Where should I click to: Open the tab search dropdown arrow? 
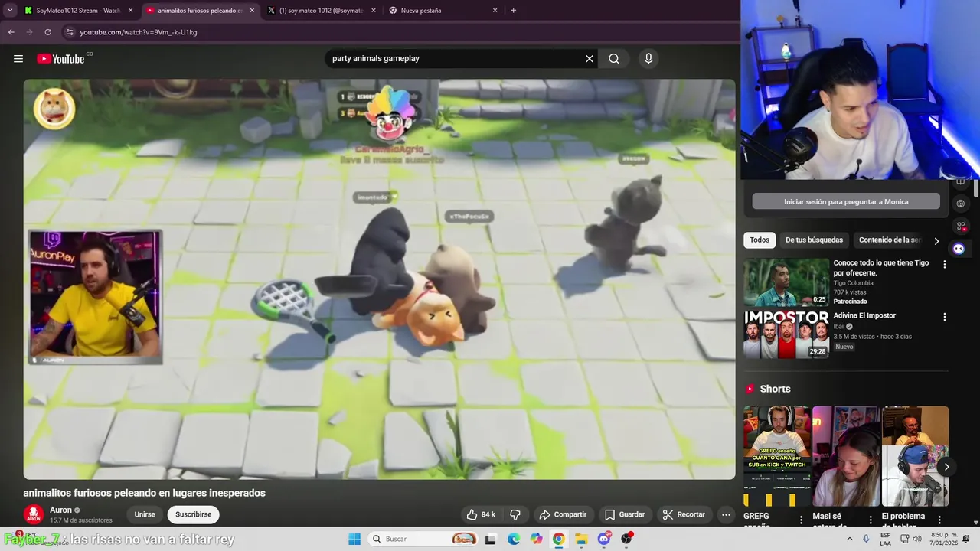10,11
